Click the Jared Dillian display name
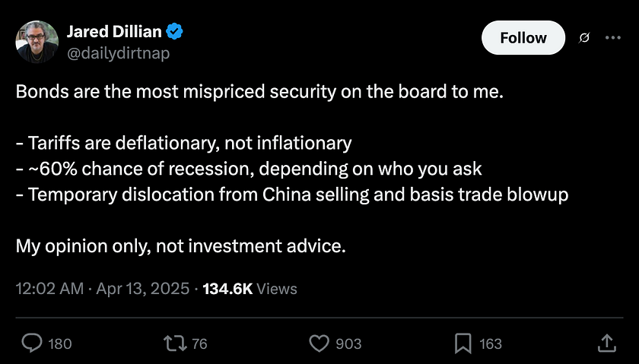639x364 pixels. 114,31
